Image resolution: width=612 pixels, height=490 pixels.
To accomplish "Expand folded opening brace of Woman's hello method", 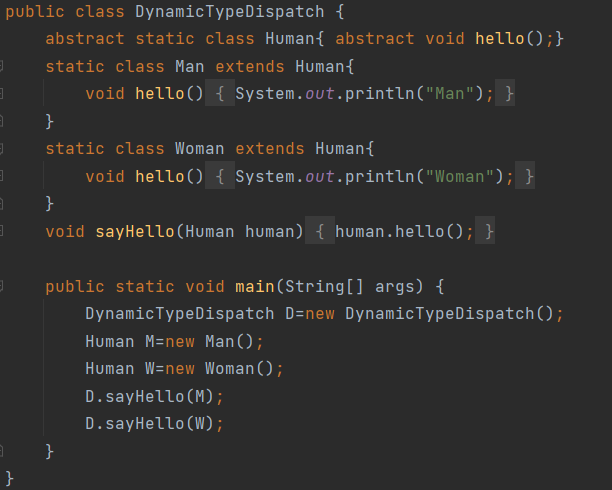I will tap(220, 176).
